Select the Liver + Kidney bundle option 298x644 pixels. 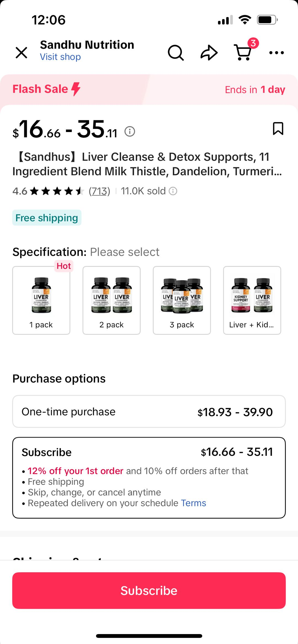point(252,300)
